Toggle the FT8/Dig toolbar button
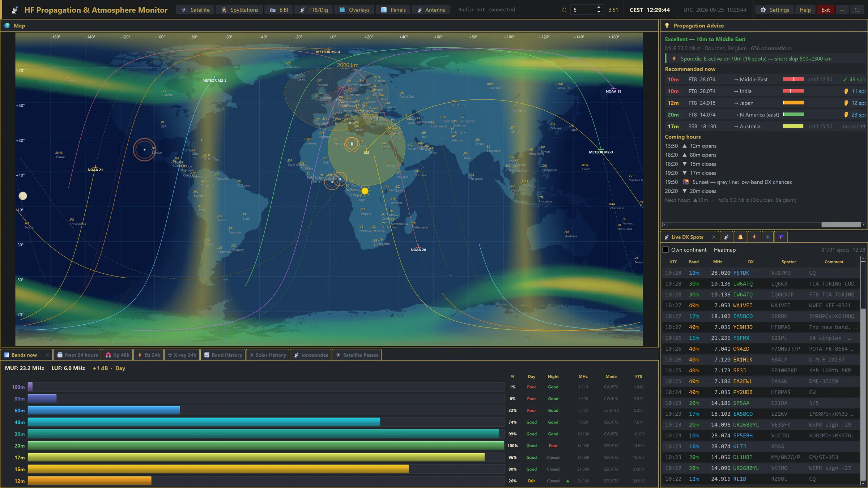 pyautogui.click(x=314, y=10)
